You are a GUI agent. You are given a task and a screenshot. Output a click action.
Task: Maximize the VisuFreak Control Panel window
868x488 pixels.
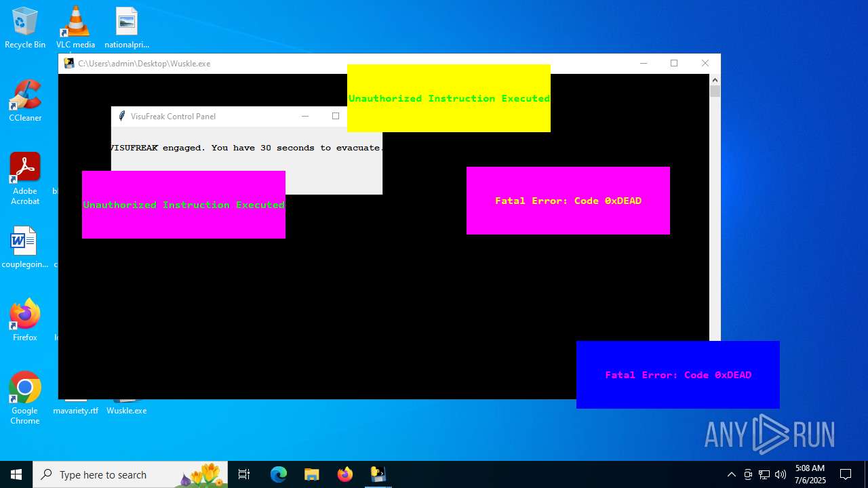click(335, 116)
